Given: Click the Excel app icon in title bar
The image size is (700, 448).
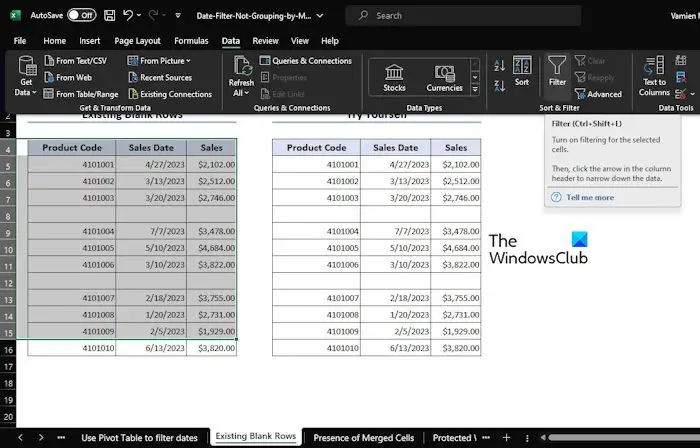Looking at the screenshot, I should click(15, 16).
